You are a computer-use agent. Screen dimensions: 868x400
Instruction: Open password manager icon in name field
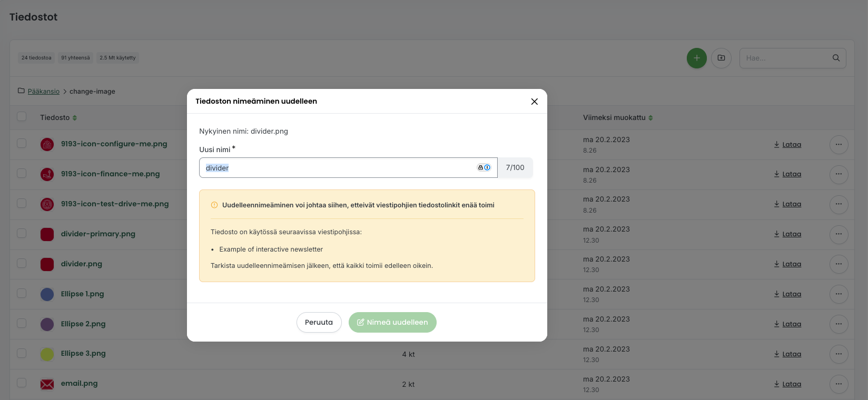(x=484, y=167)
